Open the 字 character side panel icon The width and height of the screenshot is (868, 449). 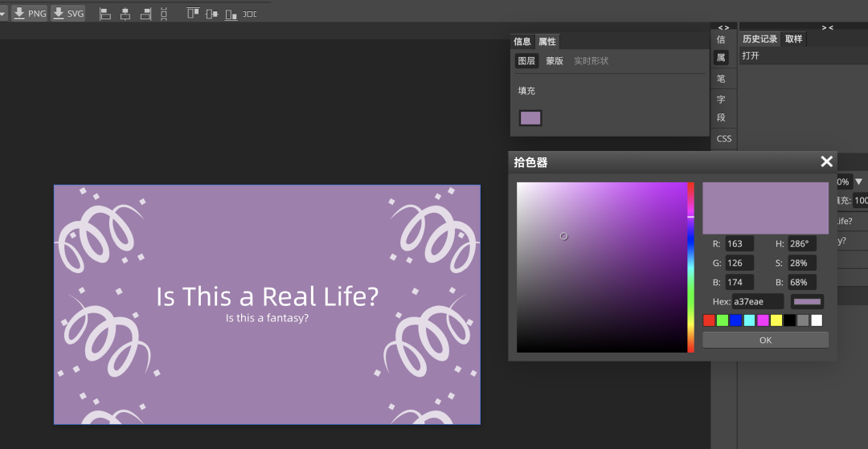[721, 100]
